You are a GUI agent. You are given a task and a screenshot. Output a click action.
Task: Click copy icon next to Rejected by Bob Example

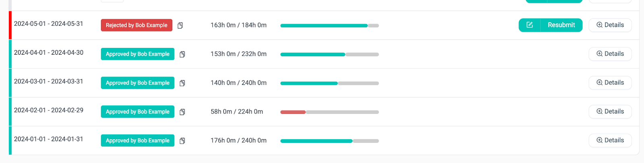[180, 25]
